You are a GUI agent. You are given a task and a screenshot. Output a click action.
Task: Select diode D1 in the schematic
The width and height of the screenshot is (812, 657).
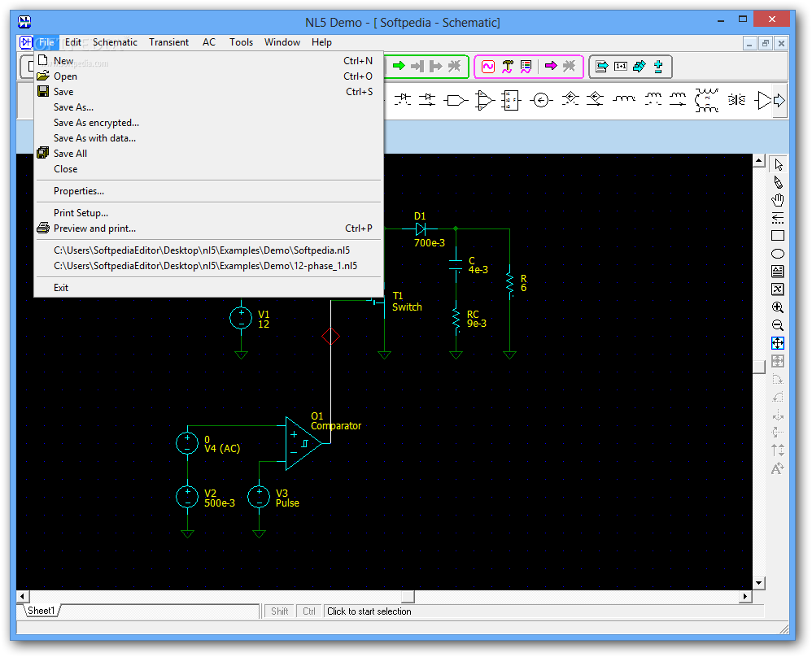[421, 228]
